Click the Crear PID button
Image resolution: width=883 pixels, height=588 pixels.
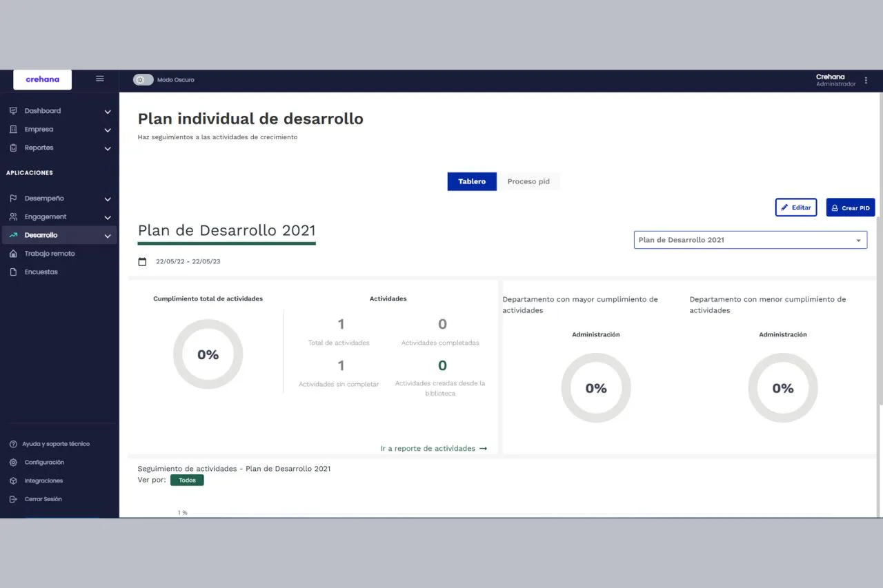pyautogui.click(x=851, y=207)
